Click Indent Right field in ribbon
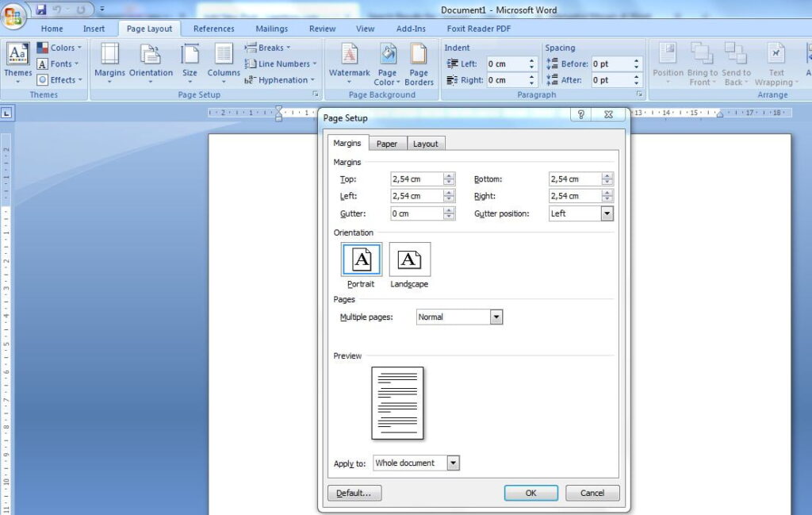This screenshot has height=515, width=812. point(507,80)
